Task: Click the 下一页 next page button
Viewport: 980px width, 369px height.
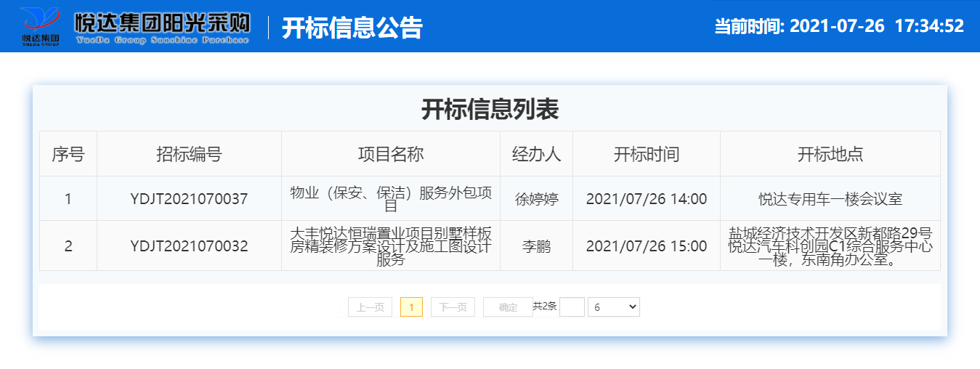Action: (453, 307)
